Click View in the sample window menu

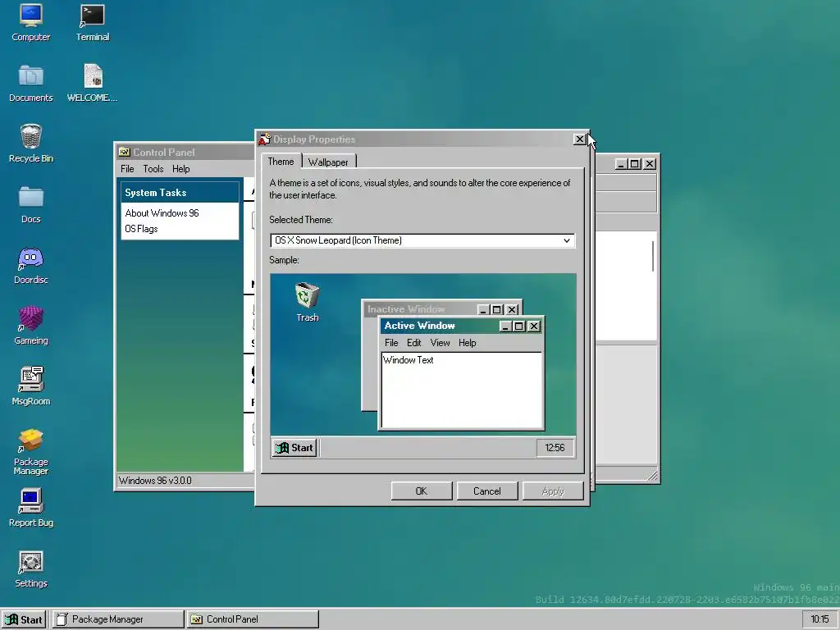[441, 343]
